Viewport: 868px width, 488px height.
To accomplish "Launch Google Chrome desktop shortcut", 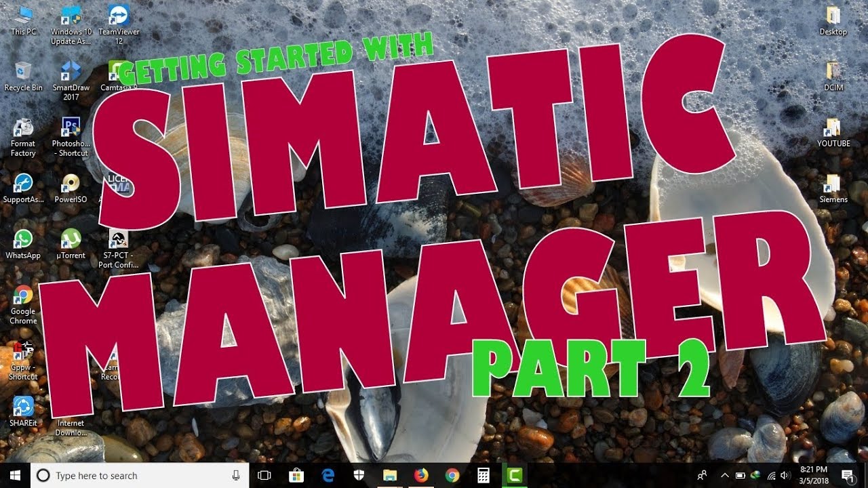I will [24, 304].
